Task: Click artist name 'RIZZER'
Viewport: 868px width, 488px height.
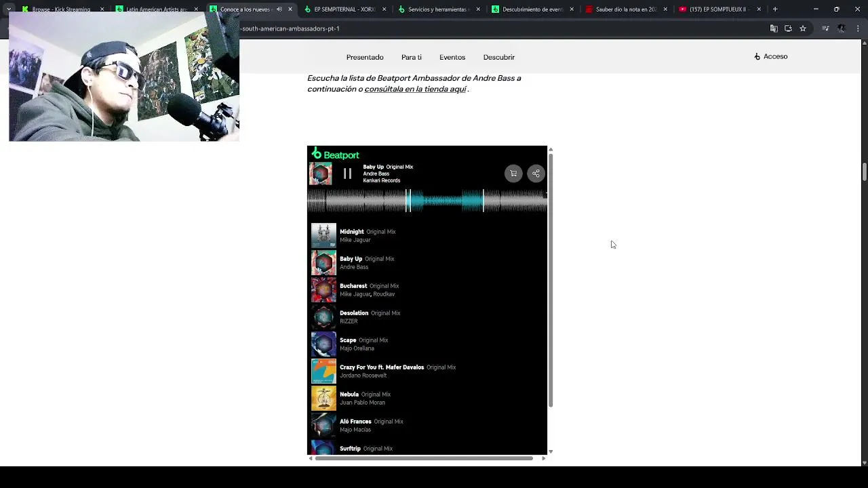Action: point(349,321)
